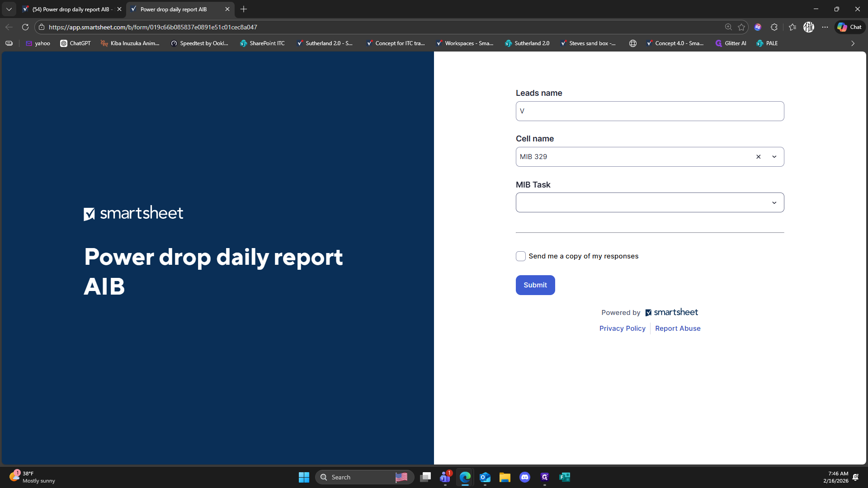
Task: Open the Privacy Policy link
Action: 622,328
